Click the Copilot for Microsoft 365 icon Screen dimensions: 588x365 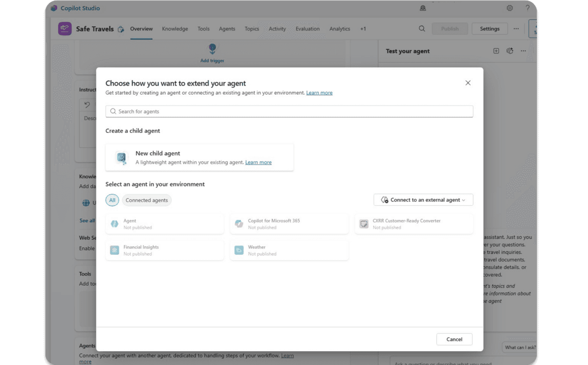(x=239, y=224)
